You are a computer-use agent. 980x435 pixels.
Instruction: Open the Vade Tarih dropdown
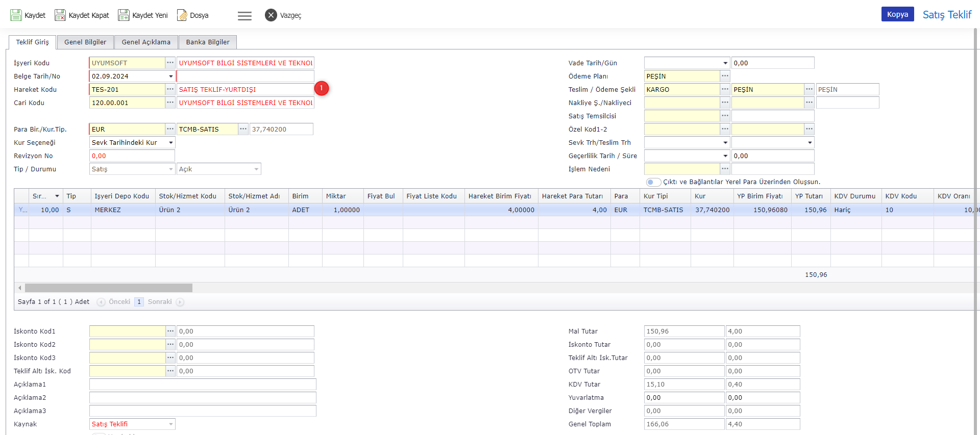(725, 63)
